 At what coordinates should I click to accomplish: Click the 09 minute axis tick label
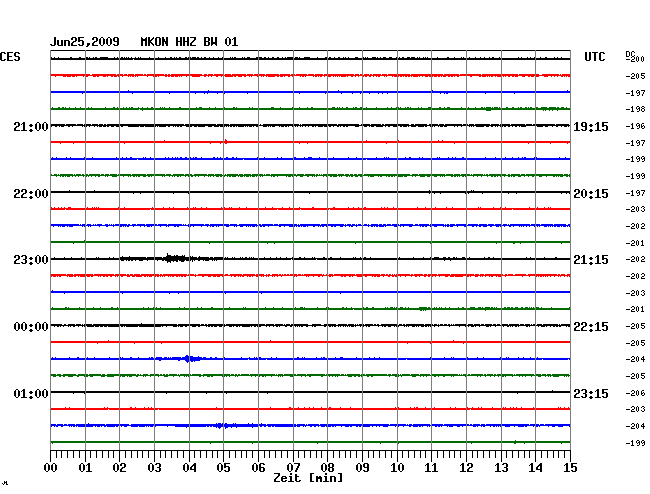[x=362, y=467]
